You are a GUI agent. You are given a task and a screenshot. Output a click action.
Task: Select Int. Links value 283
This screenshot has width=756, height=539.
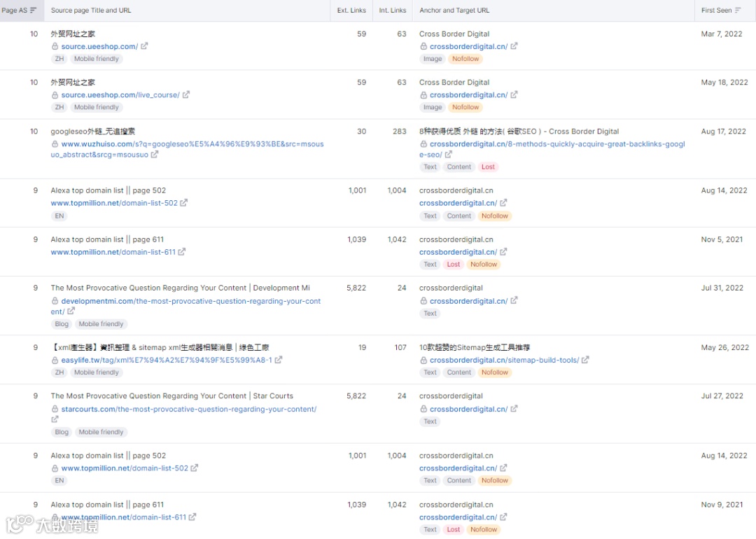pyautogui.click(x=399, y=131)
